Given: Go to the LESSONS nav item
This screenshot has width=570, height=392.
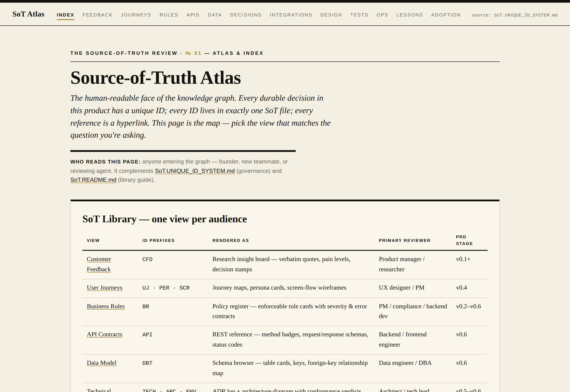Looking at the screenshot, I should point(409,15).
